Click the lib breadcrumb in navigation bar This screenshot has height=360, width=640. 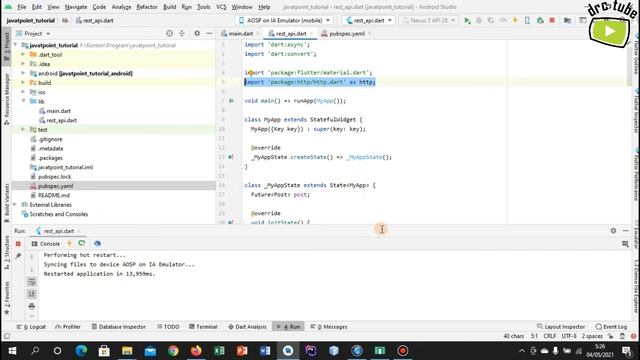(65, 20)
